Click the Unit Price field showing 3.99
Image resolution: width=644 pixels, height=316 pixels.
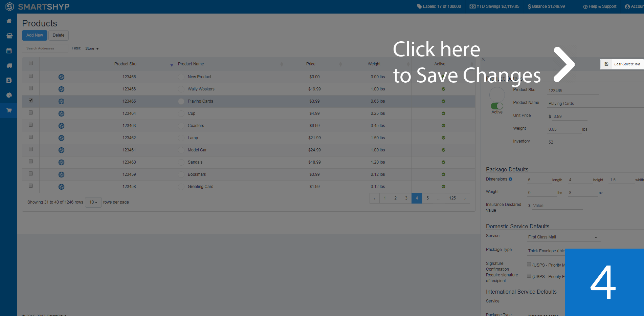[x=570, y=117]
